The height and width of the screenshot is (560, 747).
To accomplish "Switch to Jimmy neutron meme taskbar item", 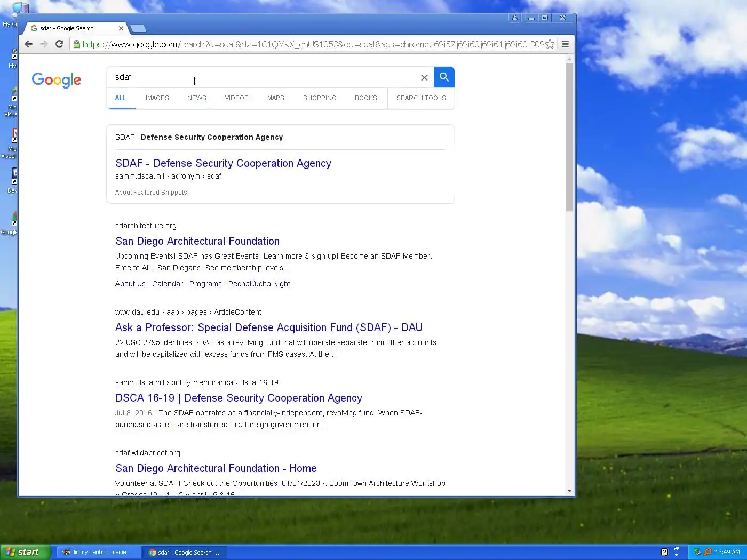I will click(99, 552).
